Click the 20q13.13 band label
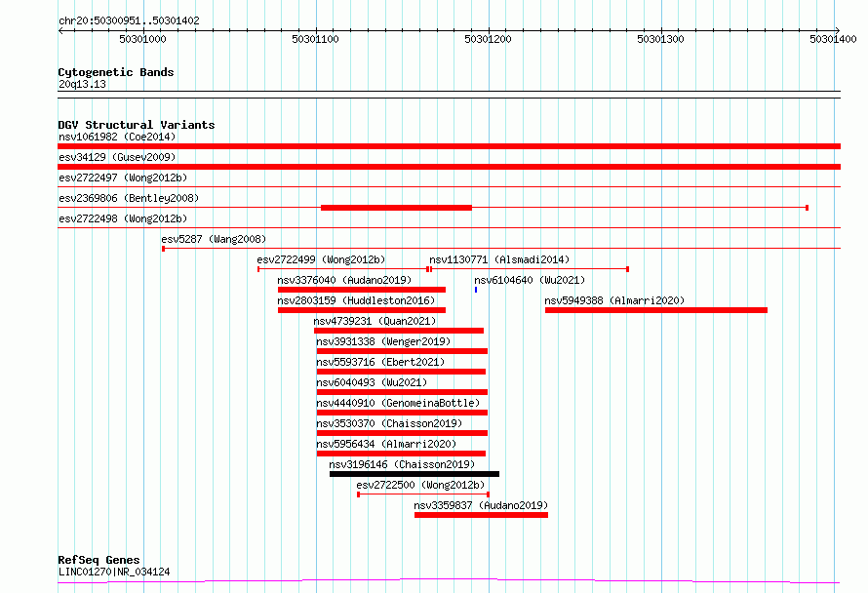The height and width of the screenshot is (593, 868). point(82,84)
